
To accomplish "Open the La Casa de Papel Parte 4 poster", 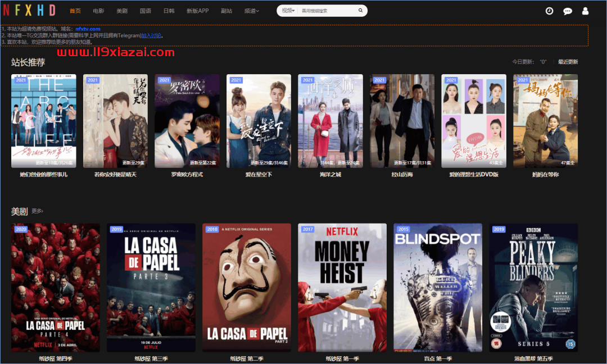I will pyautogui.click(x=55, y=288).
